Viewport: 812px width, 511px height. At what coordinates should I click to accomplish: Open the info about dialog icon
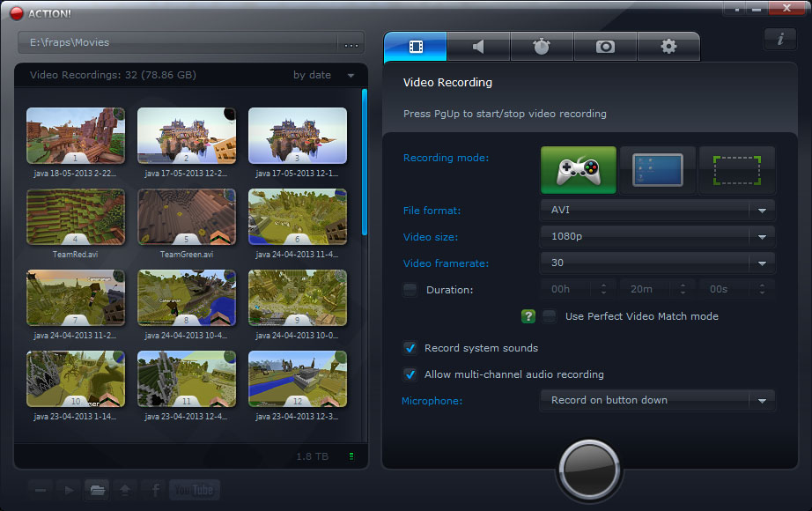(x=780, y=39)
